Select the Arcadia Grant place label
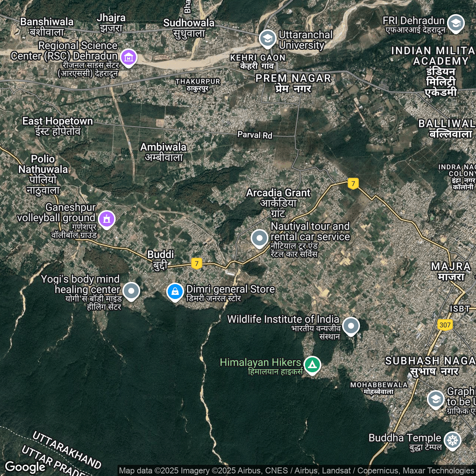This screenshot has height=476, width=476. click(278, 202)
